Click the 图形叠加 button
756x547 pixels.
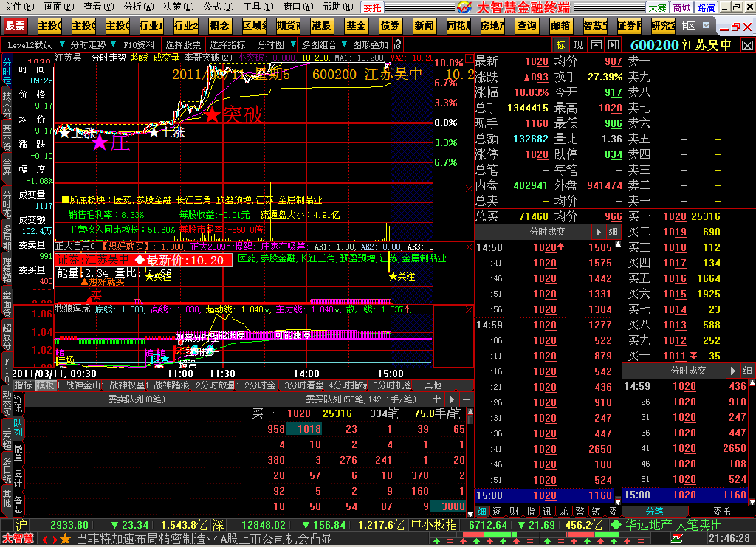(371, 45)
